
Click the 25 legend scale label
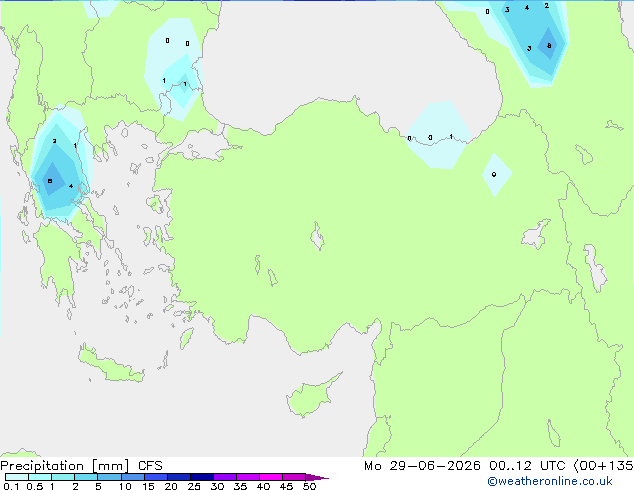[x=194, y=486]
